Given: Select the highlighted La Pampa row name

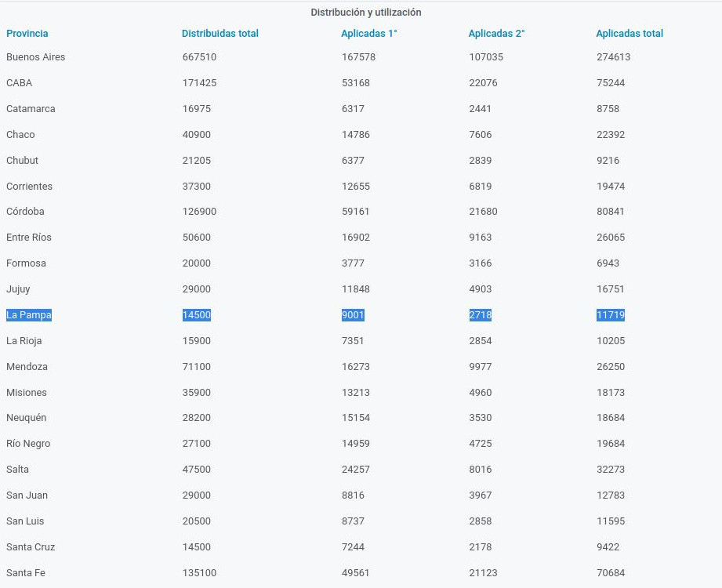Looking at the screenshot, I should coord(29,315).
